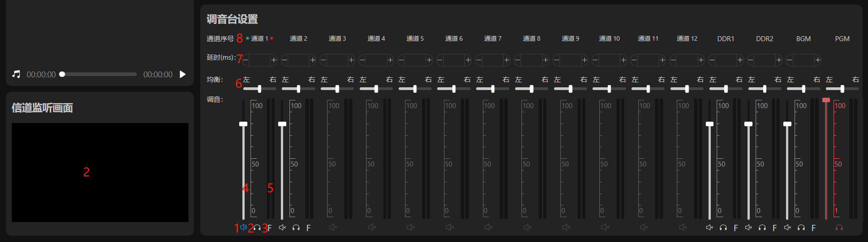
Task: Click the music note icon beside the timer
Action: [x=16, y=74]
